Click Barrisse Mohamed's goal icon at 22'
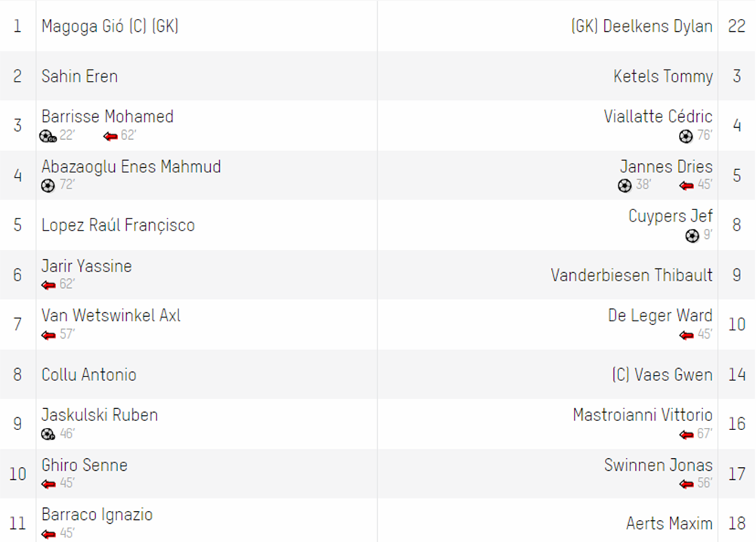Screen dimensions: 756x542 pyautogui.click(x=48, y=137)
